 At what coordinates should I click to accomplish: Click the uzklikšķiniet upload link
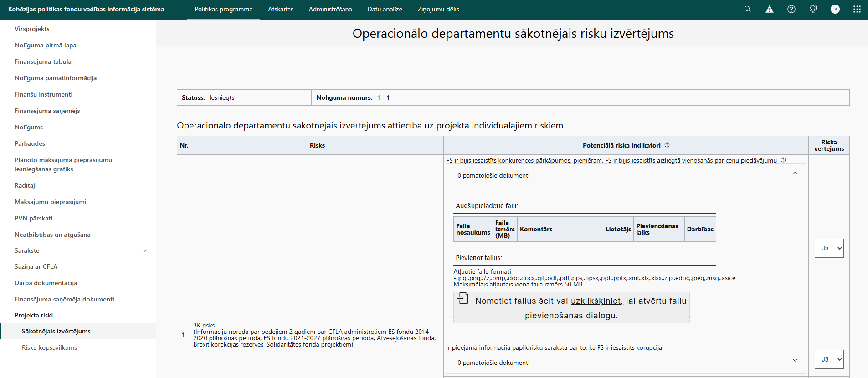point(596,301)
